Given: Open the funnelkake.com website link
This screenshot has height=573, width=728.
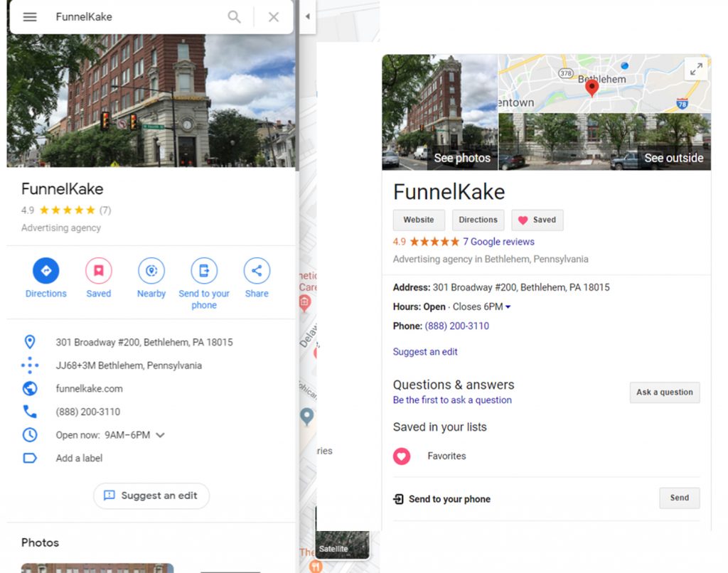Looking at the screenshot, I should 89,389.
